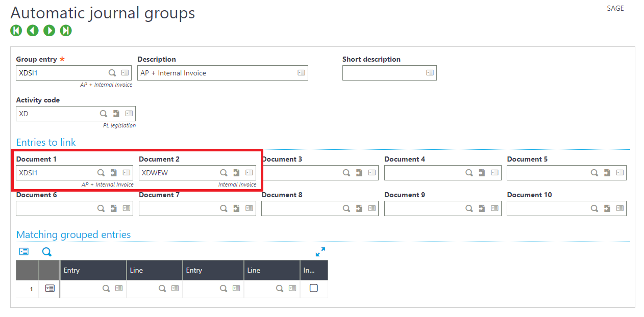This screenshot has width=644, height=317.
Task: Open Document 10 search magnifier icon
Action: 595,208
